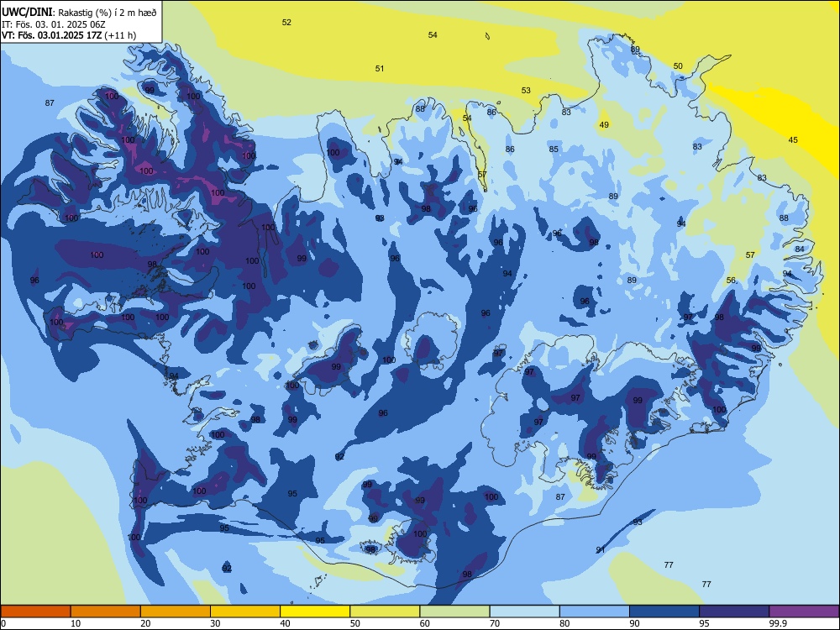Click the '90' label under the legend bar
This screenshot has height=630, width=840.
click(634, 623)
